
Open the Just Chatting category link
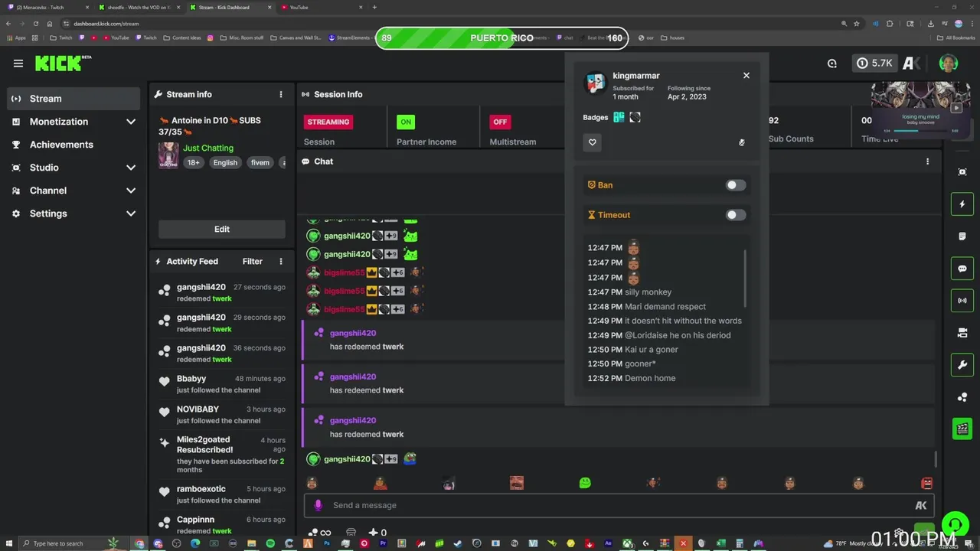208,148
